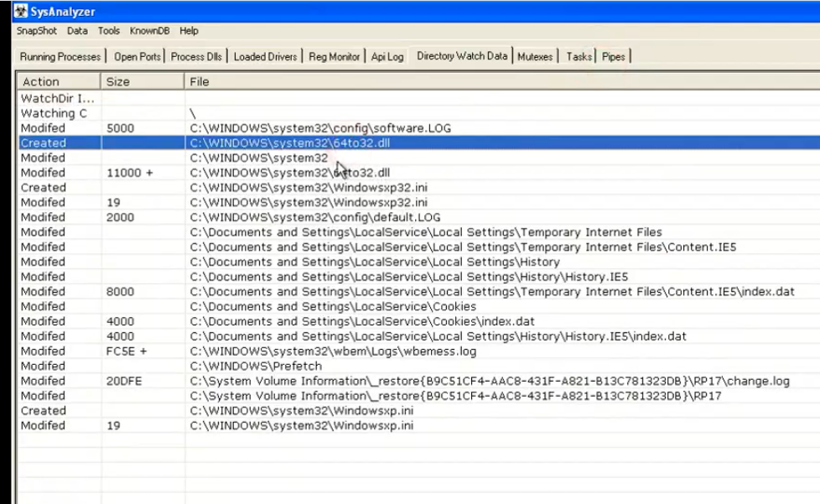Select the Content.IE5\index.dat row
This screenshot has width=820, height=504.
[x=419, y=292]
